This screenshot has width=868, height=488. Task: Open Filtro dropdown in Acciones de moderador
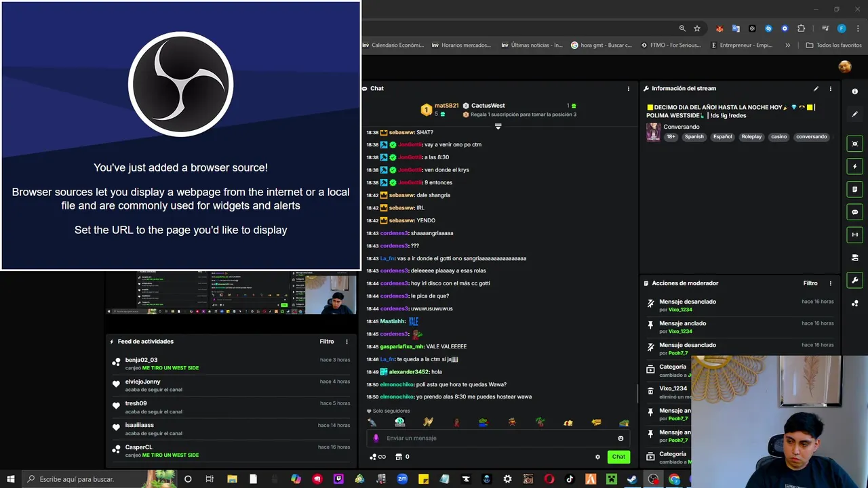(810, 283)
